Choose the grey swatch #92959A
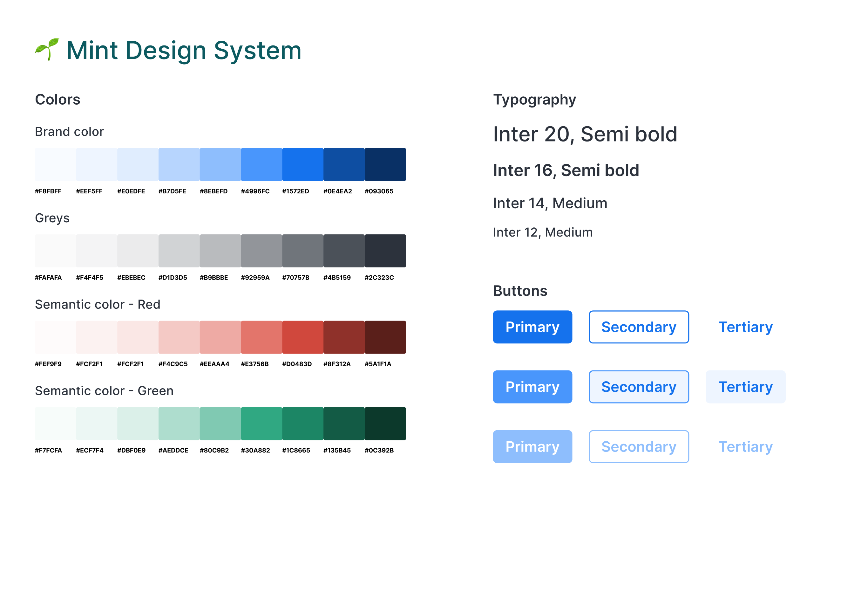 261,251
